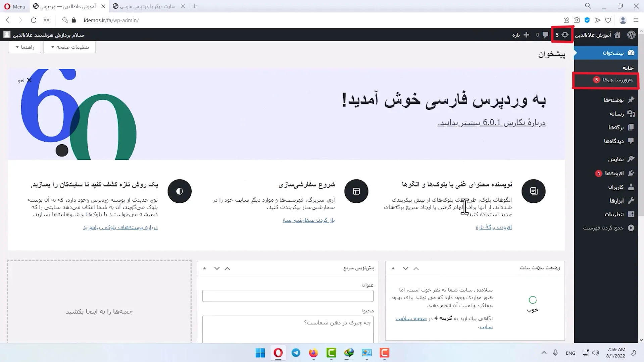Expand the راهنما help dropdown

(x=24, y=47)
